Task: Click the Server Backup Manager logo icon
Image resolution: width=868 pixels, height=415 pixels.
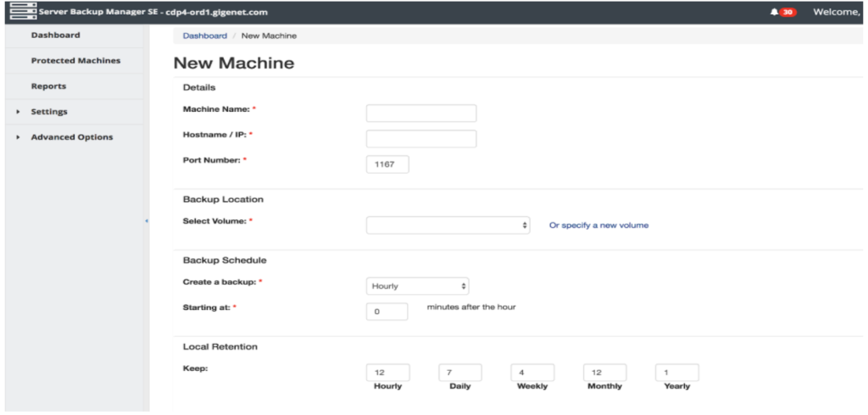Action: 23,11
